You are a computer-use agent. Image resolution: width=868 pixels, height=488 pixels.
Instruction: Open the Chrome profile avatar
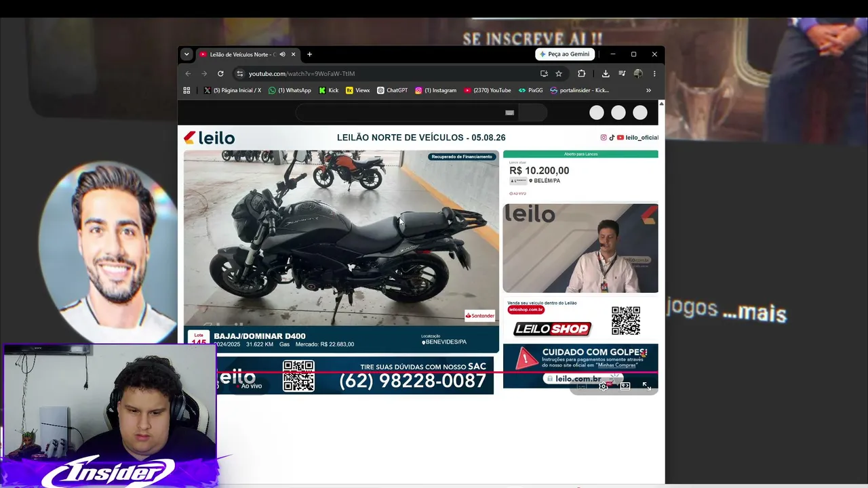[638, 73]
